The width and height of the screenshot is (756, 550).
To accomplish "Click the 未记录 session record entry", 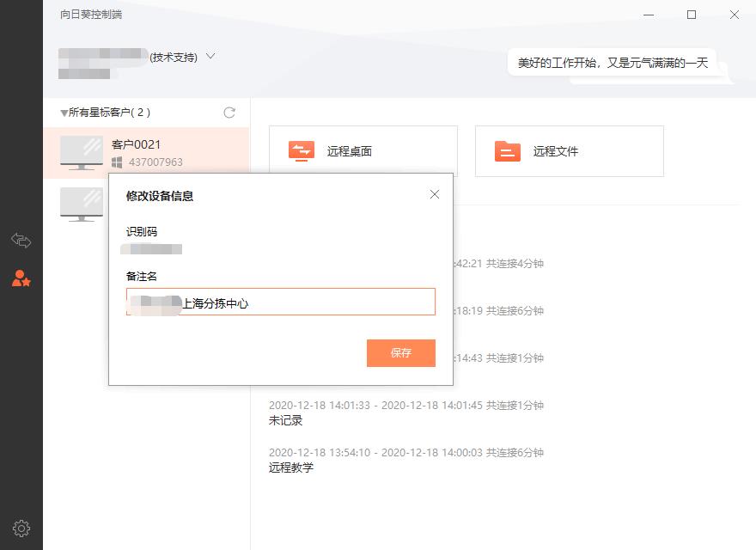I will point(285,420).
